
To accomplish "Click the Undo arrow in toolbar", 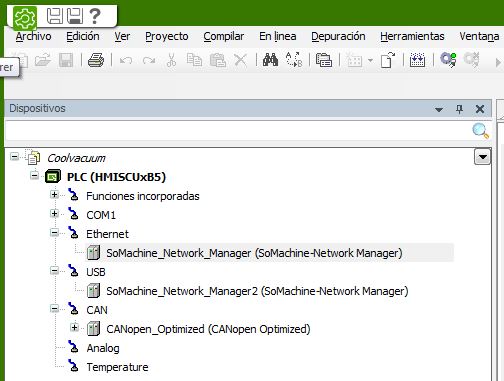I will coord(126,61).
